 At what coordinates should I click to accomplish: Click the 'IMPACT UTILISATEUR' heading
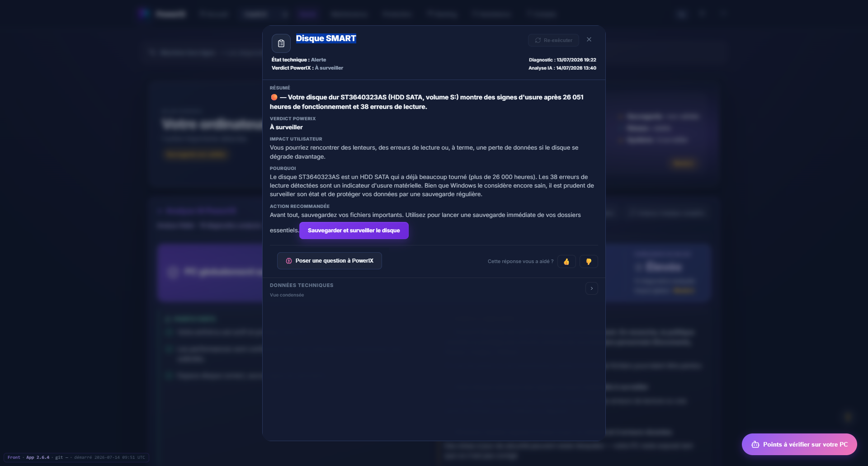click(296, 139)
